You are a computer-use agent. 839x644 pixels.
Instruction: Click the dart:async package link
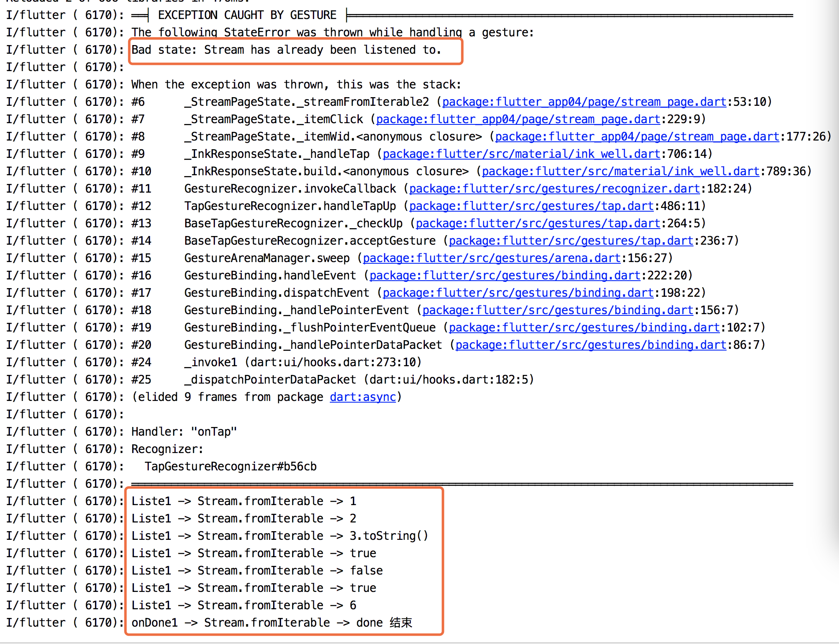pyautogui.click(x=362, y=397)
